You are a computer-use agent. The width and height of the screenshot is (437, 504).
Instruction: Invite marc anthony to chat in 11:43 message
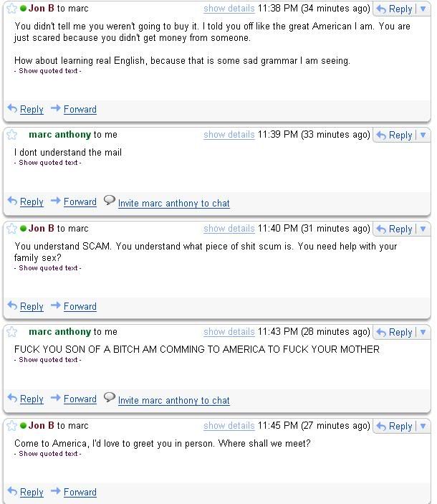point(173,401)
